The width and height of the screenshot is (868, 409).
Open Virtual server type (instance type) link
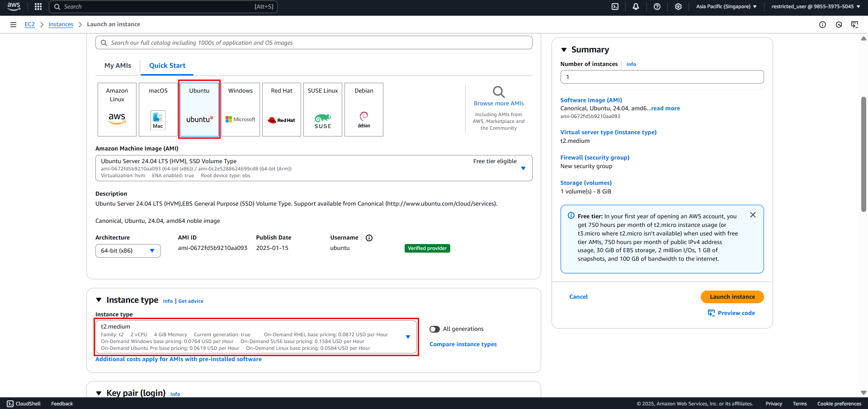click(x=609, y=132)
